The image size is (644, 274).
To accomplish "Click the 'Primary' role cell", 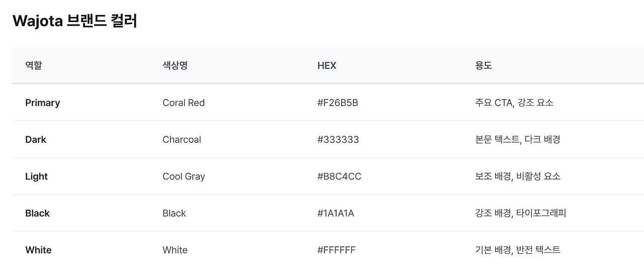I will tap(43, 103).
